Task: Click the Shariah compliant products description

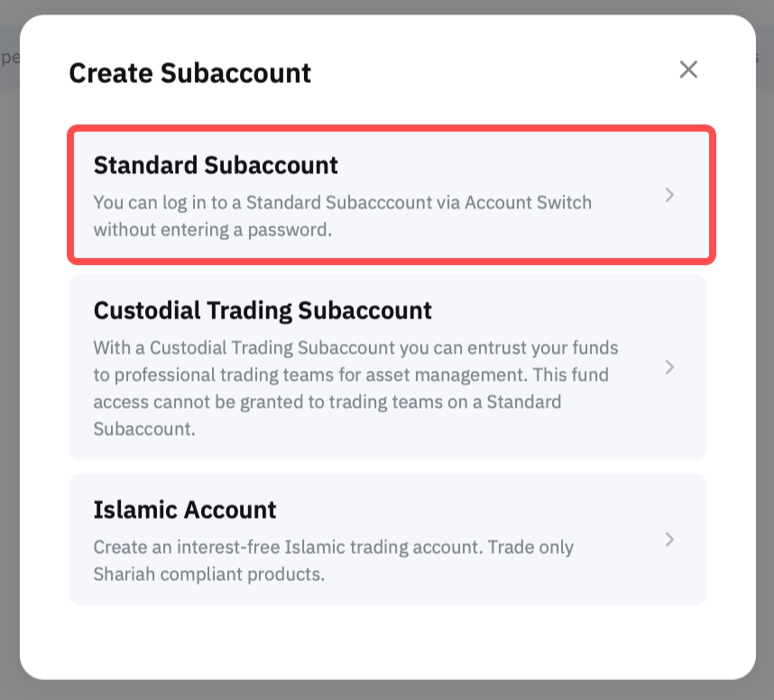Action: point(208,574)
